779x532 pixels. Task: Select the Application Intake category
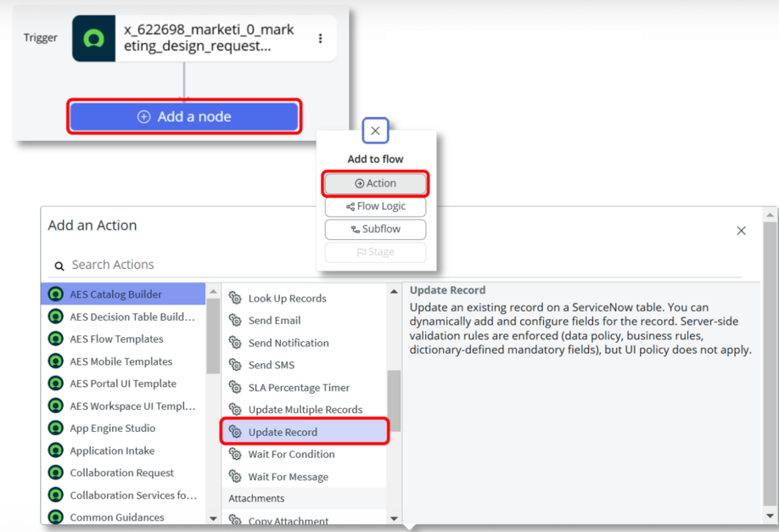[x=123, y=451]
